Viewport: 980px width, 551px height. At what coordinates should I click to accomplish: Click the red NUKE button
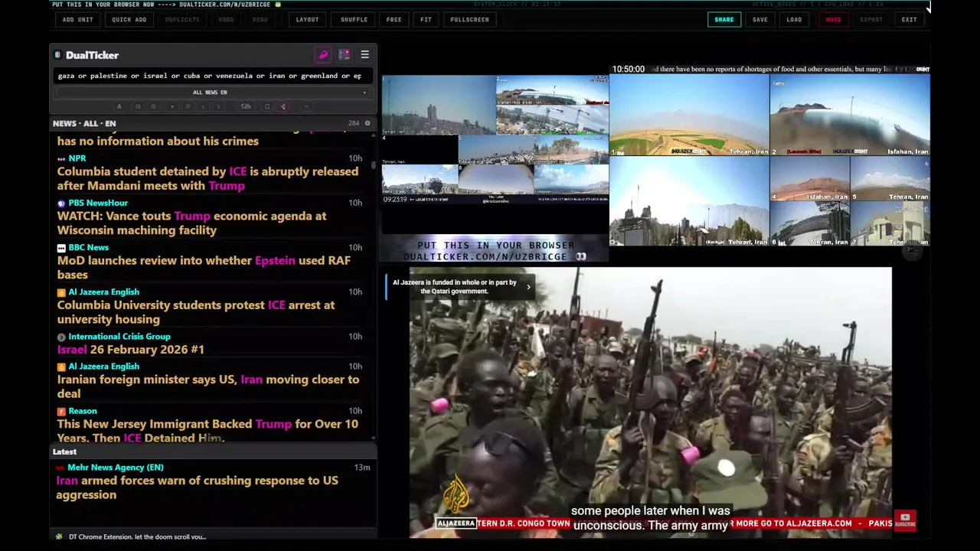(833, 19)
